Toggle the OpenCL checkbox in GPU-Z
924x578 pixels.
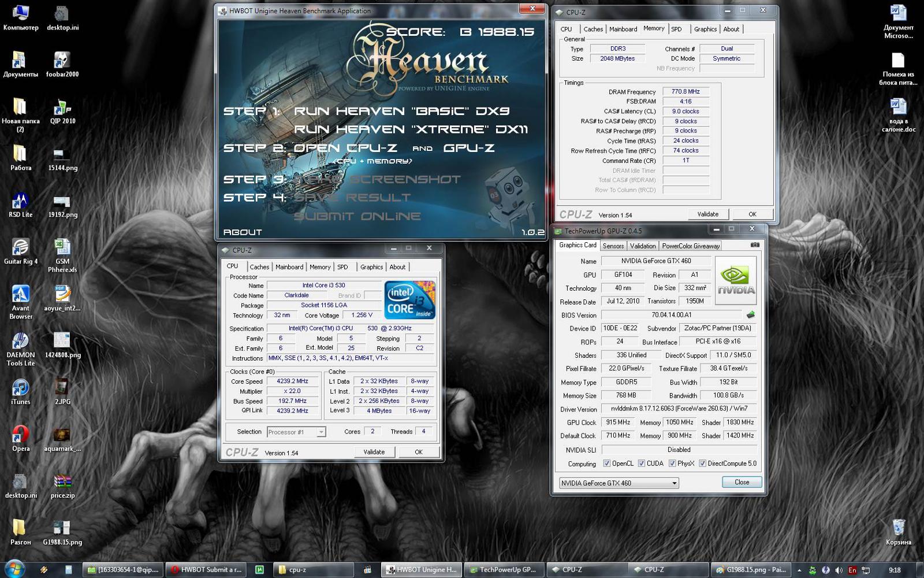coord(606,464)
